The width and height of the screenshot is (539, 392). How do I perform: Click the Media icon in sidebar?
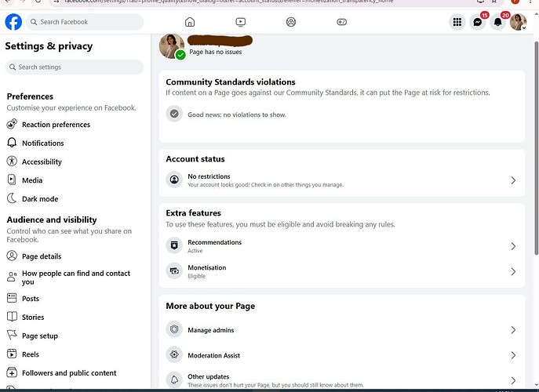click(12, 180)
